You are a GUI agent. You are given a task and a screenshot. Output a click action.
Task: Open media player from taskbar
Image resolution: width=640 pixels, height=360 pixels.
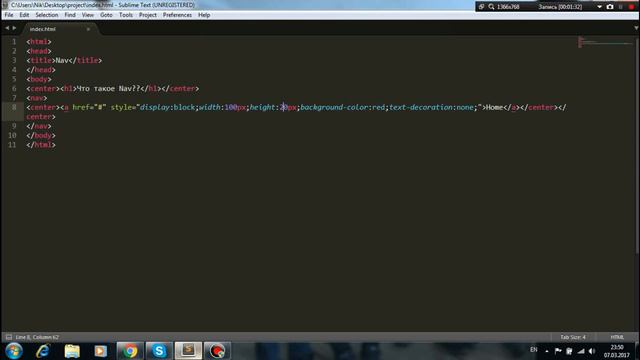pos(100,351)
